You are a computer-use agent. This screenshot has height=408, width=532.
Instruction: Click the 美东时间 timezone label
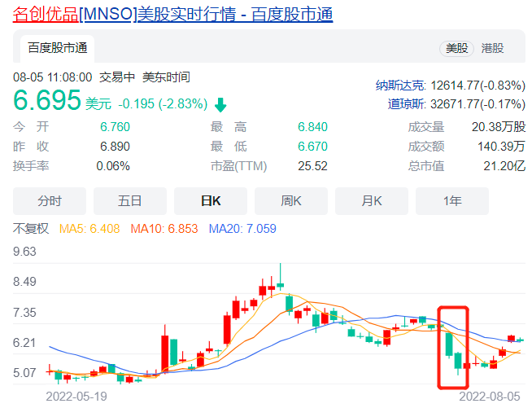click(x=166, y=77)
